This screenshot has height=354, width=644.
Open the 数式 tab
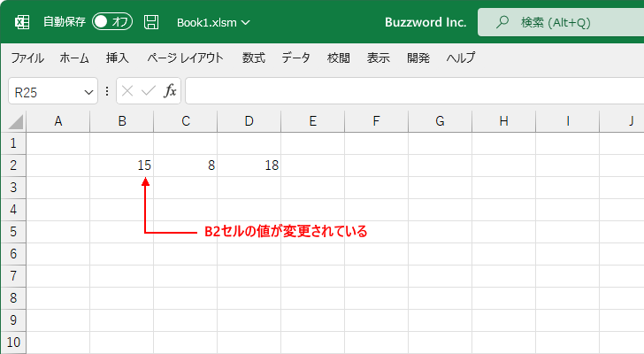253,58
